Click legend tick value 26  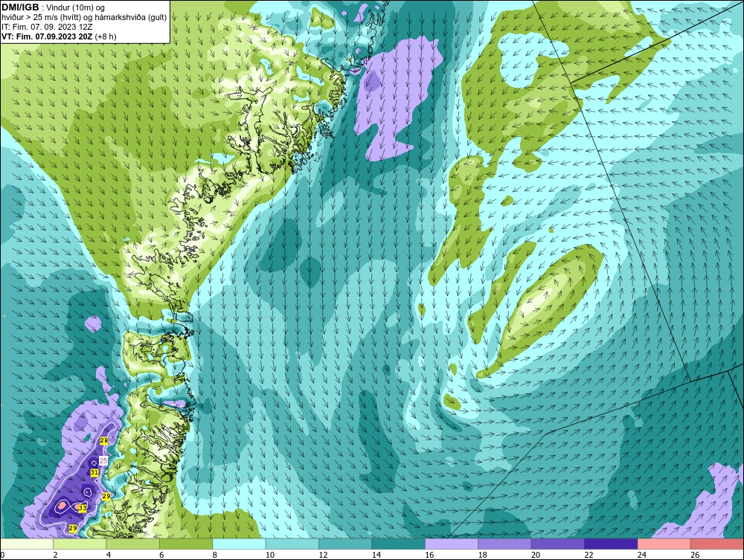[695, 555]
